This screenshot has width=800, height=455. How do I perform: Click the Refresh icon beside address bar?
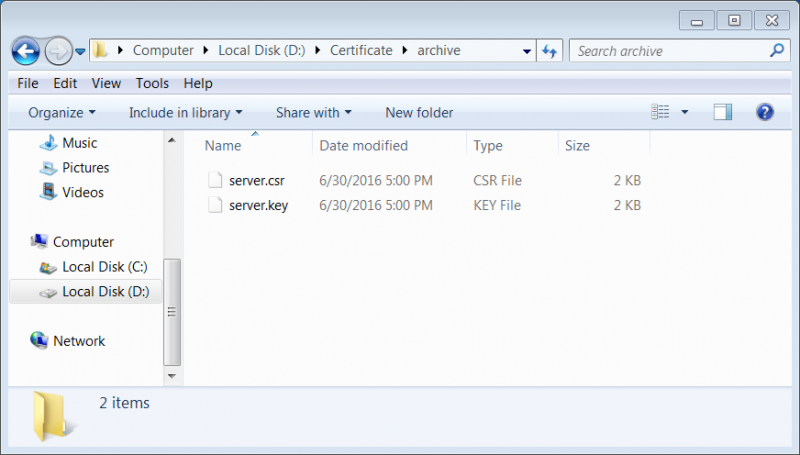[x=549, y=51]
